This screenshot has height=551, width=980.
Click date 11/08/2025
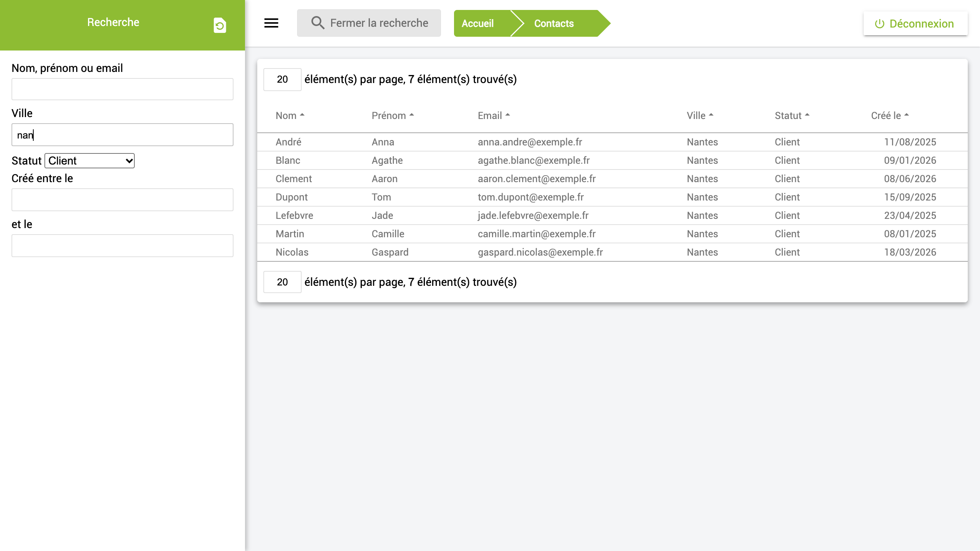pyautogui.click(x=910, y=142)
